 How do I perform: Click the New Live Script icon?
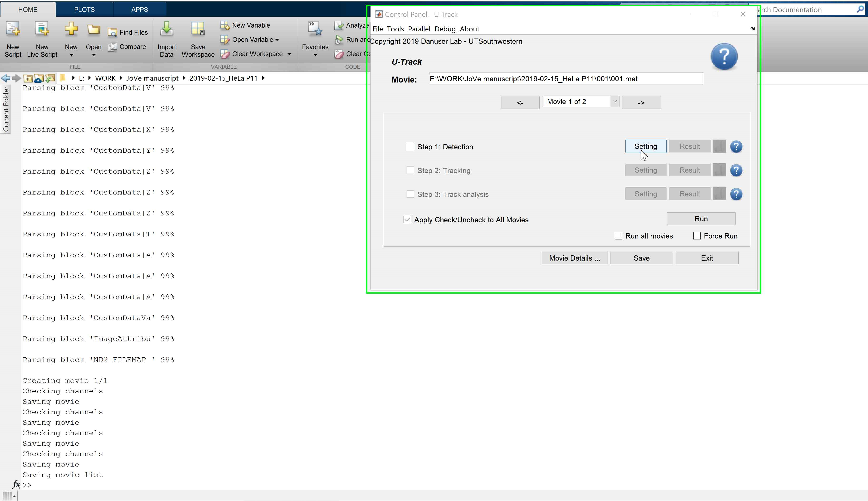pos(42,29)
